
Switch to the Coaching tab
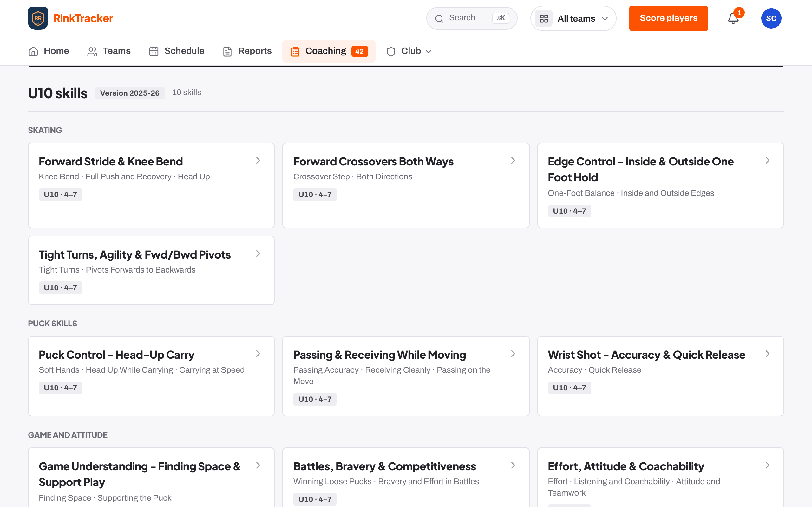tap(329, 51)
